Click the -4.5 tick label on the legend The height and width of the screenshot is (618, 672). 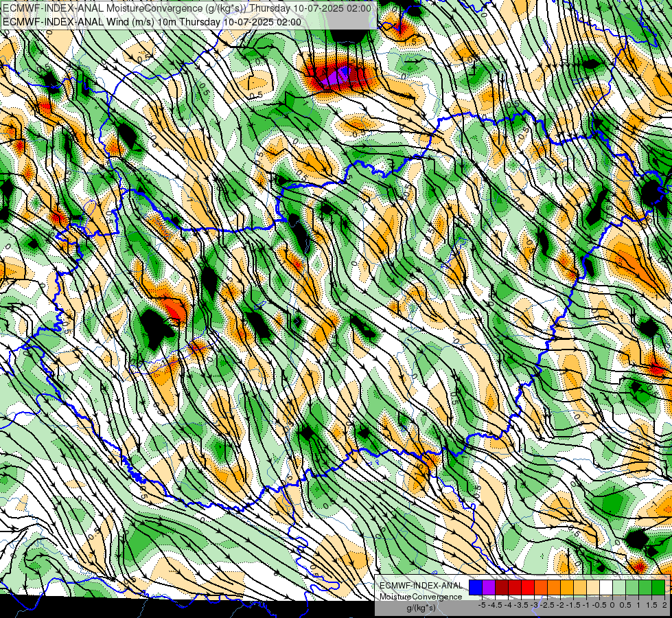click(496, 605)
